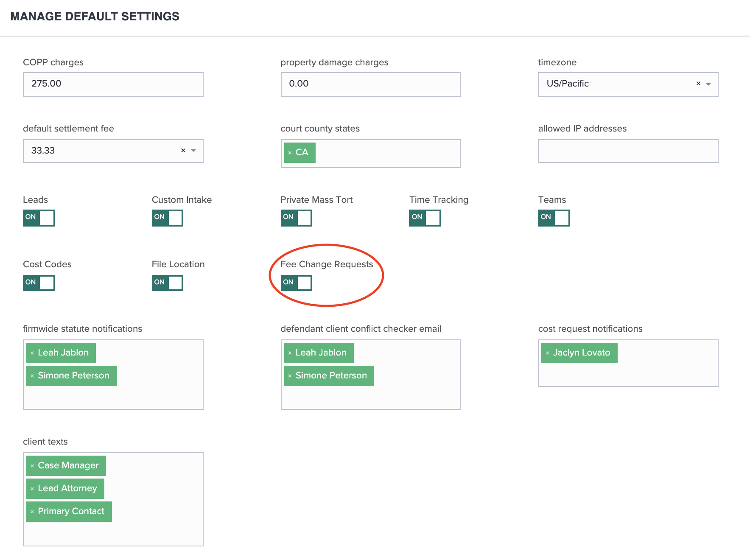
Task: Disable the Leads toggle
Action: pyautogui.click(x=39, y=218)
